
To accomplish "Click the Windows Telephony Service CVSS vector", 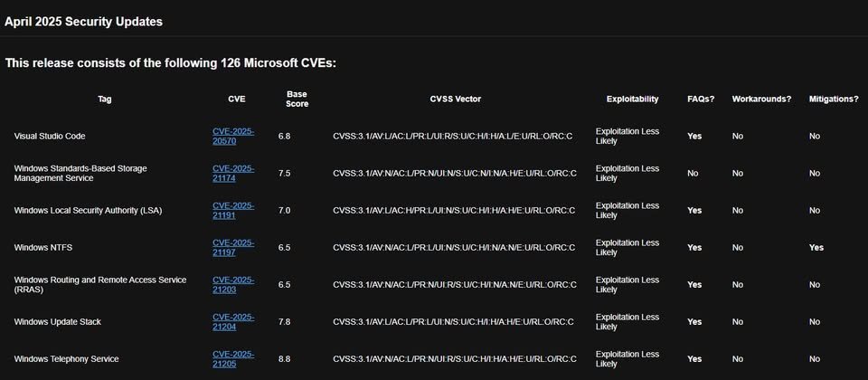I will click(455, 359).
